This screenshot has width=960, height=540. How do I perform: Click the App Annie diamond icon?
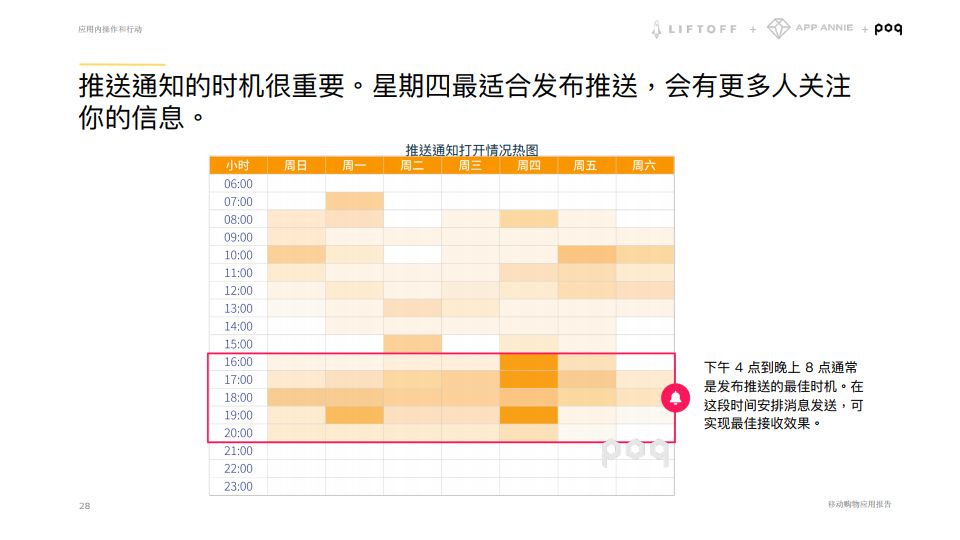pyautogui.click(x=778, y=29)
